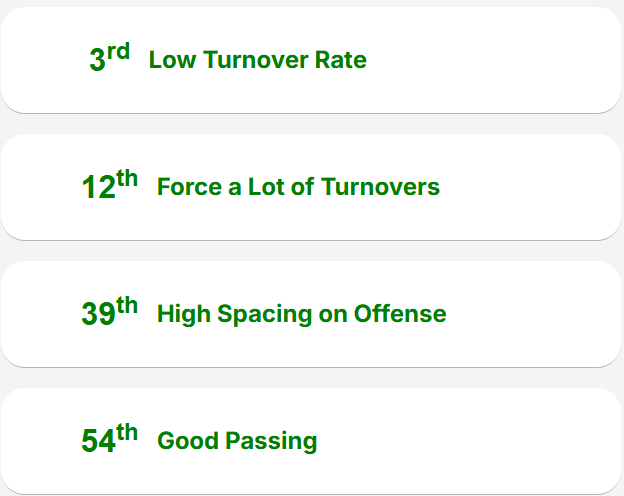Click empty space right of Force a Lot of Turnovers
This screenshot has width=624, height=496.
tap(530, 187)
